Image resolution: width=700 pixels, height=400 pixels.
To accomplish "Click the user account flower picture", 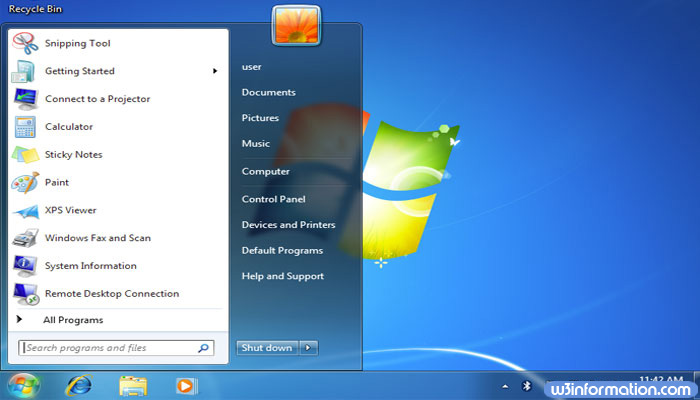I will click(x=296, y=25).
